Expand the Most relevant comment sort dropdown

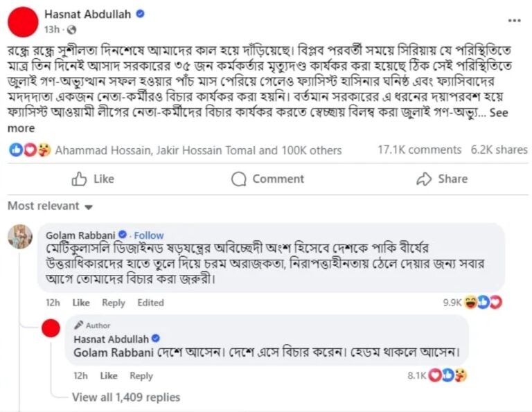(x=50, y=206)
